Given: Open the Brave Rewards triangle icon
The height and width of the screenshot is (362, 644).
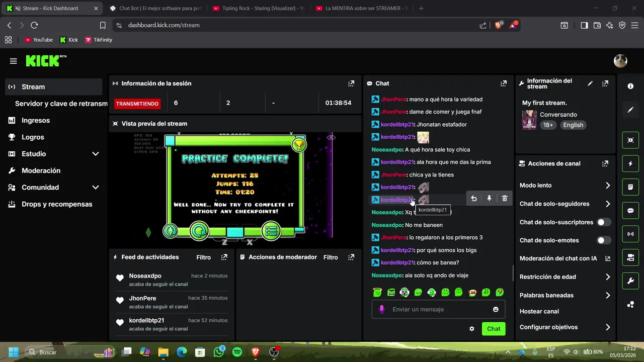Looking at the screenshot, I should point(513,25).
